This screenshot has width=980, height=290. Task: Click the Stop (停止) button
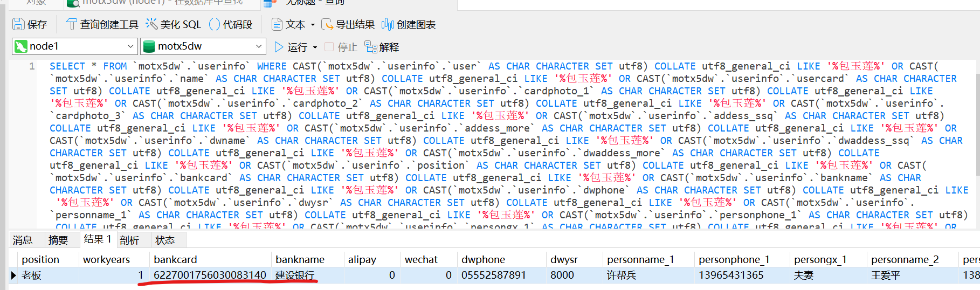coord(341,47)
